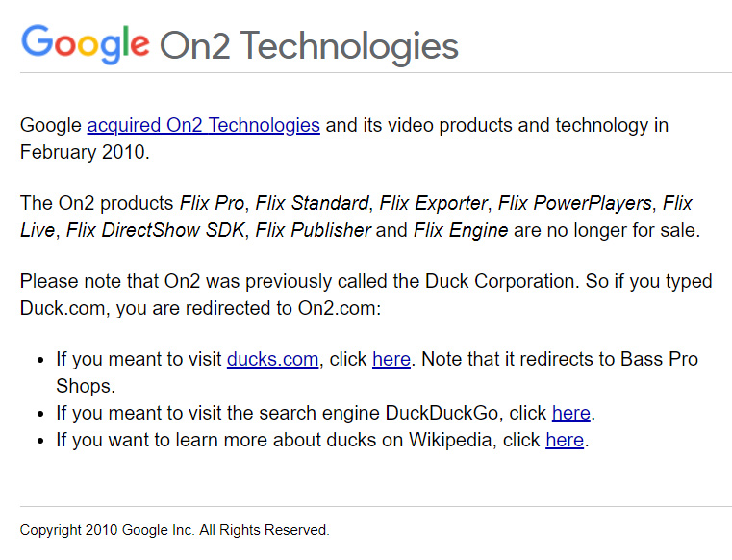The height and width of the screenshot is (560, 732).
Task: Click the bullet marker of the DuckDuckGo item
Action: coord(40,414)
